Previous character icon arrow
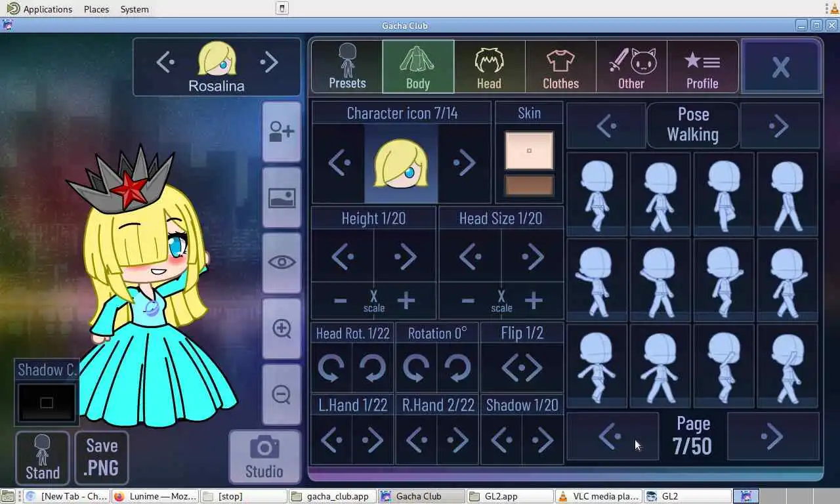Image resolution: width=840 pixels, height=504 pixels. 339,163
